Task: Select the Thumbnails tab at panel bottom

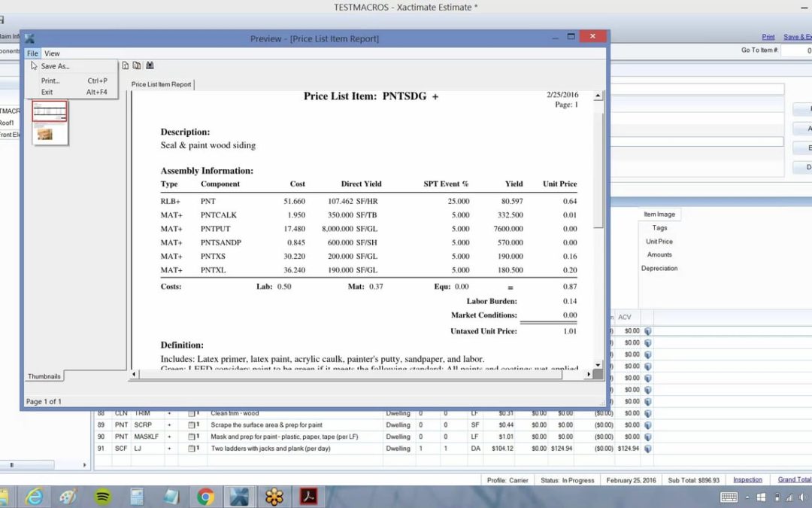Action: tap(44, 376)
